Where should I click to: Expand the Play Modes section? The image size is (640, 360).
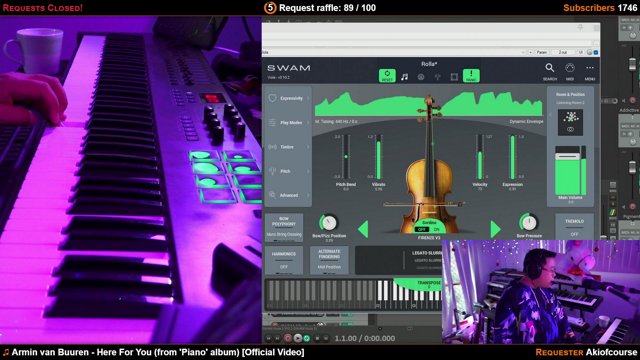click(289, 122)
